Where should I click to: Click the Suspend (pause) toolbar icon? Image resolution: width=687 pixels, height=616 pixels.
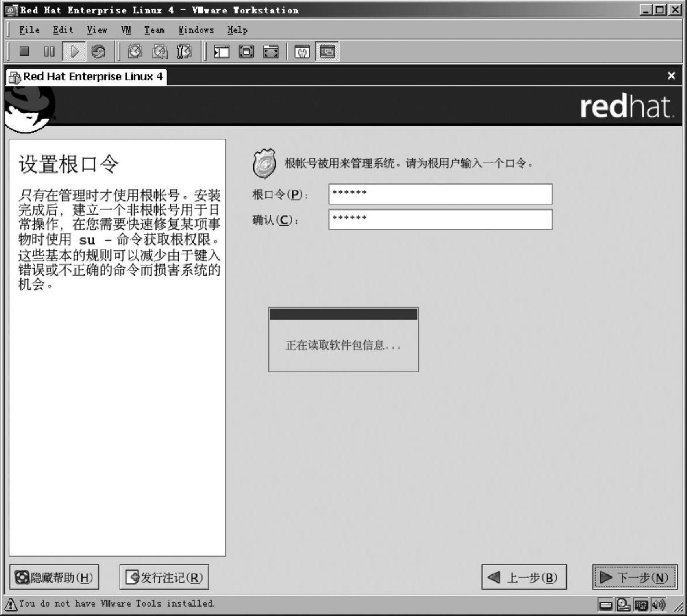coord(49,52)
